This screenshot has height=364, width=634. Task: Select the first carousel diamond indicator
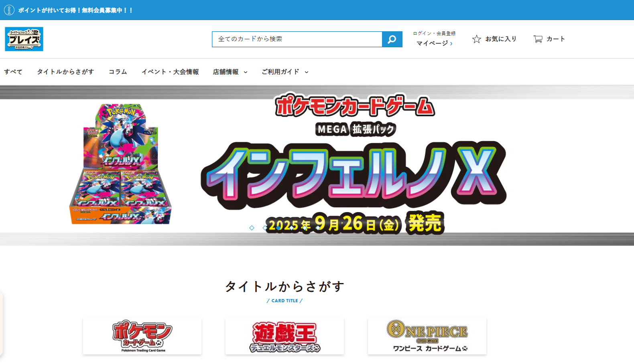coord(252,228)
